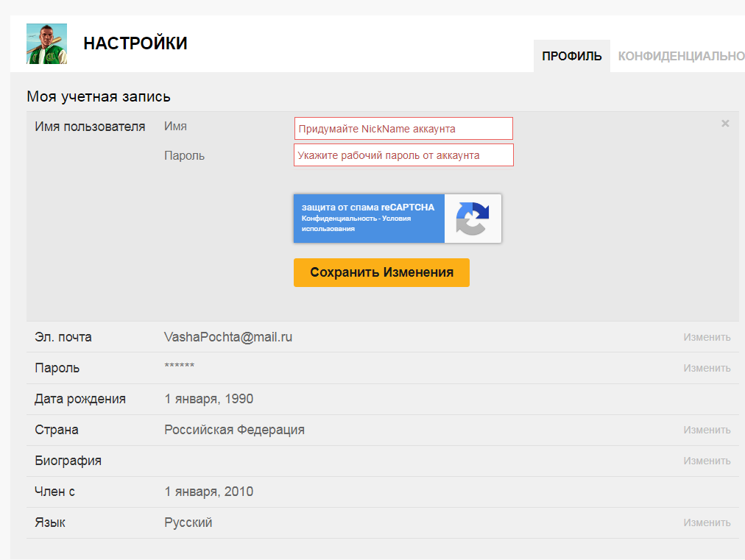Click the Имя пользователя label
The width and height of the screenshot is (745, 560).
(x=90, y=127)
